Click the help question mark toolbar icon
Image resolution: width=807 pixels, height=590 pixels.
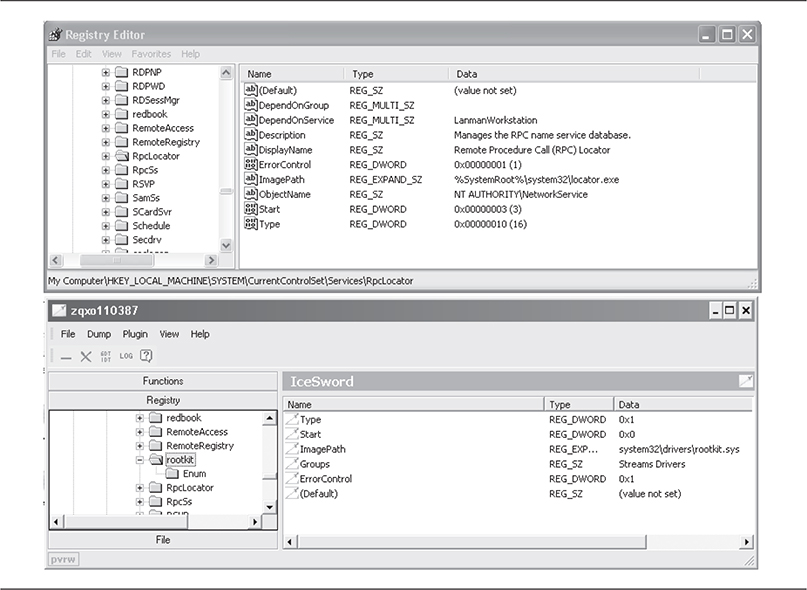(146, 356)
